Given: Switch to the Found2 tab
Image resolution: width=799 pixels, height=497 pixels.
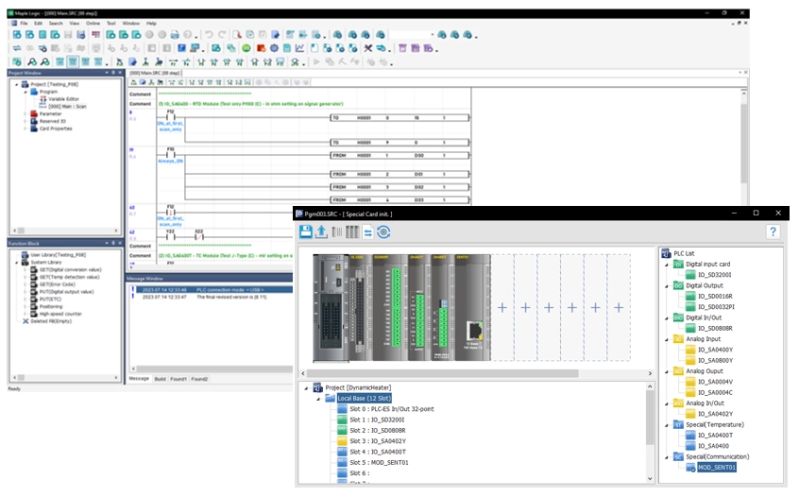Looking at the screenshot, I should point(199,379).
